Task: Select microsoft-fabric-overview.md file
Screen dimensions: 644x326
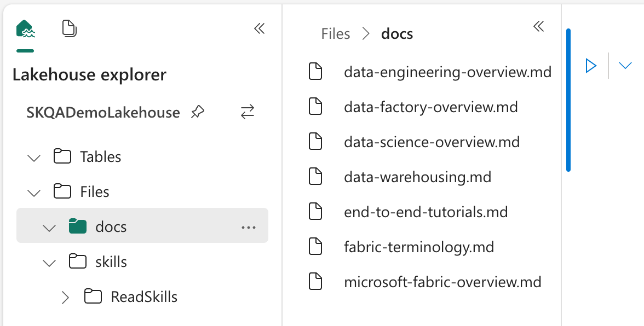Action: [x=442, y=282]
